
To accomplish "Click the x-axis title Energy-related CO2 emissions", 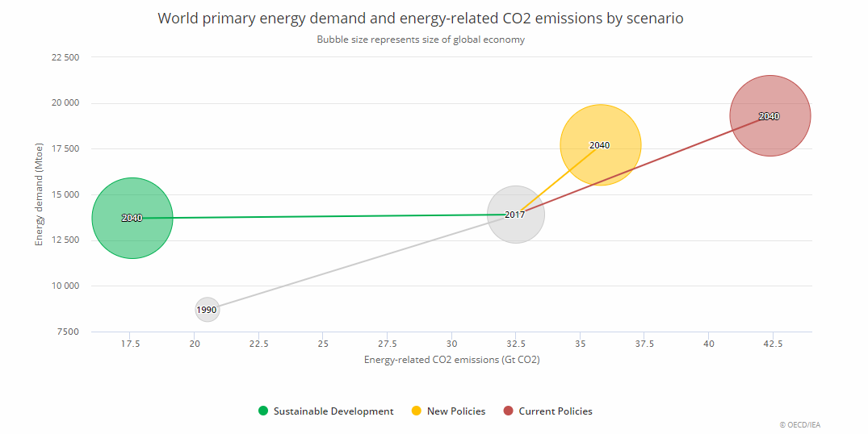I will click(451, 360).
